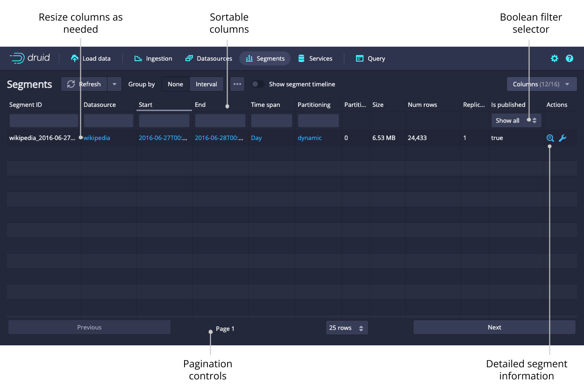Switch to the Datasources tab
Viewport: 584px width, 392px height.
[209, 58]
